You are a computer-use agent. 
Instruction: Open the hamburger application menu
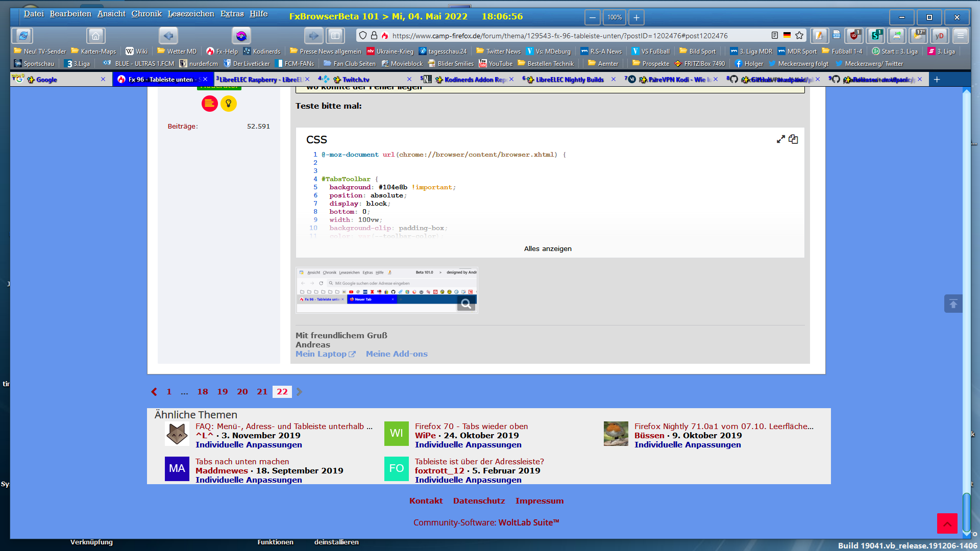[960, 36]
